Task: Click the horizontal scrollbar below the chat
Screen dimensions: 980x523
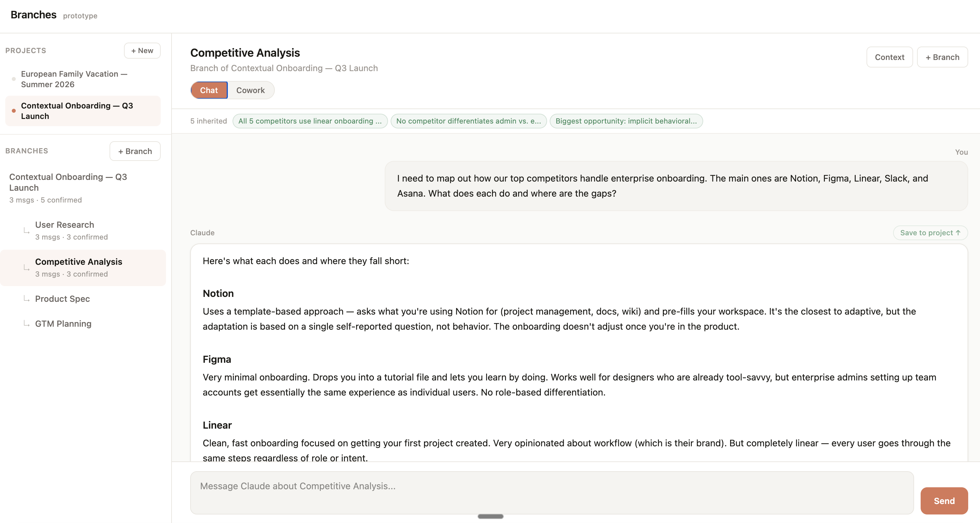Action: click(490, 516)
